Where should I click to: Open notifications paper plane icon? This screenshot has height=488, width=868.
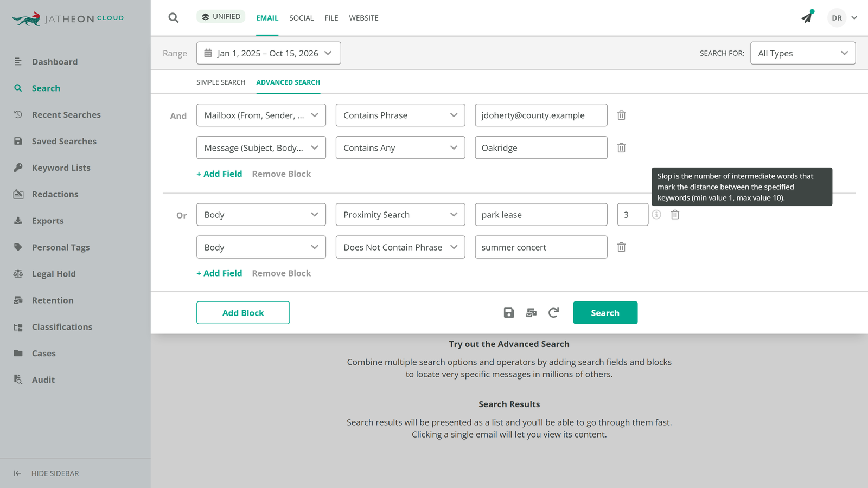coord(808,17)
